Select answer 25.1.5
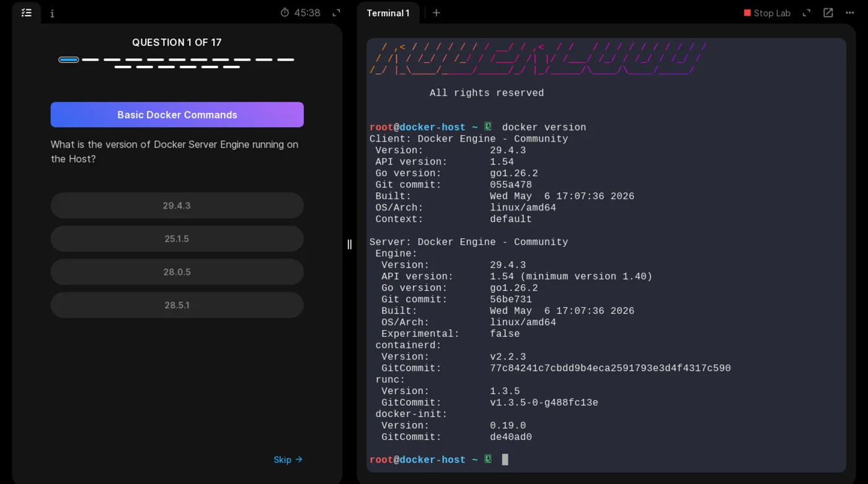This screenshot has height=484, width=868. tap(177, 239)
